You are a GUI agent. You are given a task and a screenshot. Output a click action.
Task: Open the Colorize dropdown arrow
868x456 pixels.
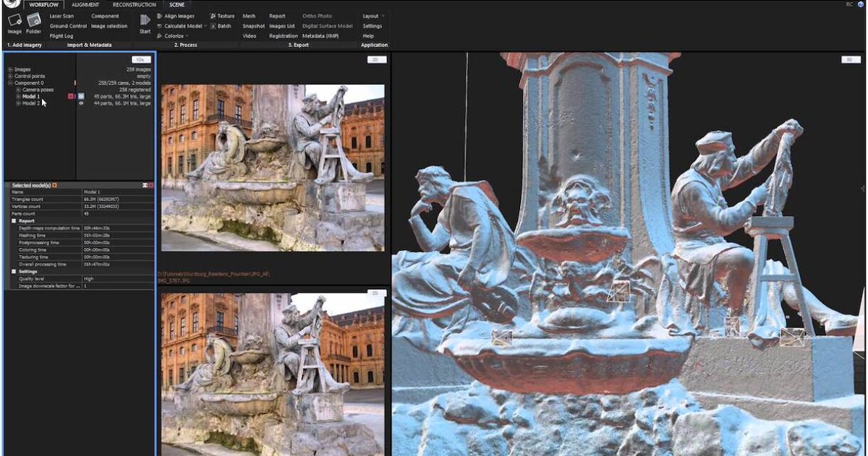pyautogui.click(x=187, y=36)
